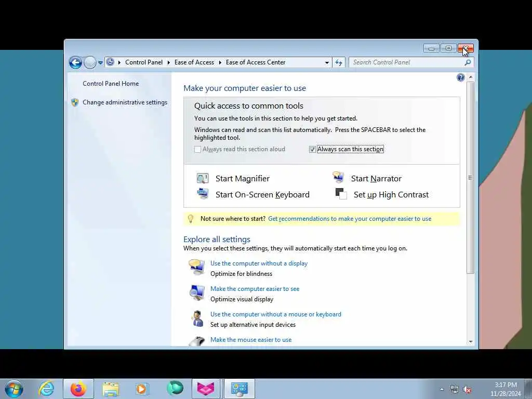Open Windows Explorer folder in taskbar
The width and height of the screenshot is (532, 399).
click(x=110, y=389)
